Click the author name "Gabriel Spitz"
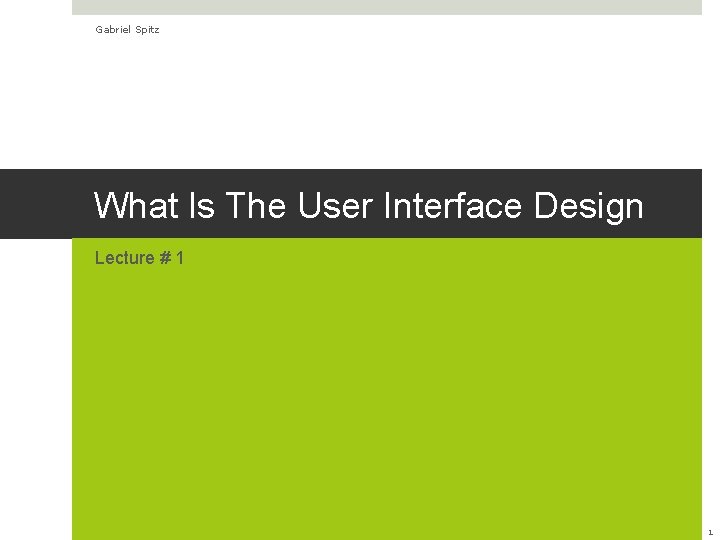This screenshot has width=720, height=540. click(x=127, y=29)
